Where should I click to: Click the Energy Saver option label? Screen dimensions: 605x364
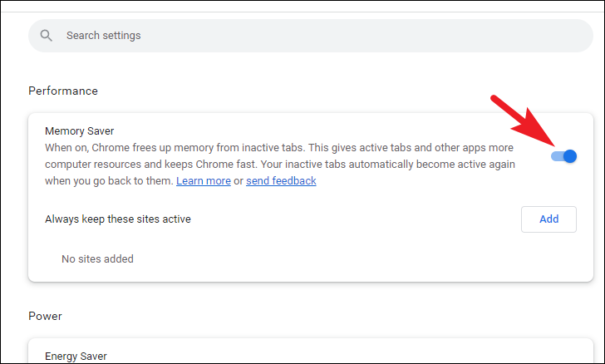[76, 356]
